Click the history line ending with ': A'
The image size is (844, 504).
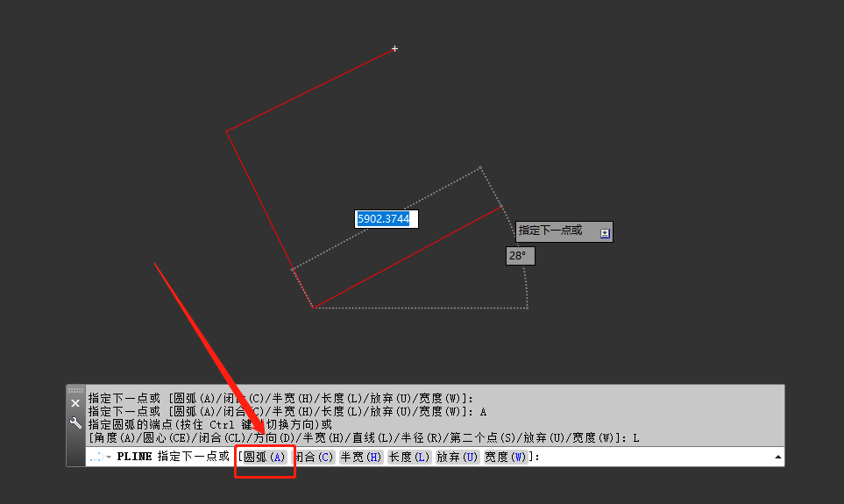pyautogui.click(x=287, y=412)
